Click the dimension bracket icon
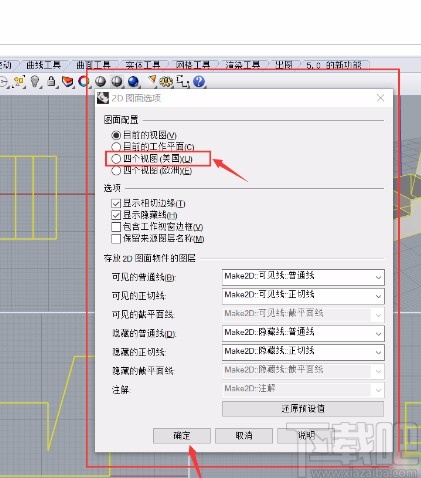This screenshot has height=478, width=421. click(183, 81)
